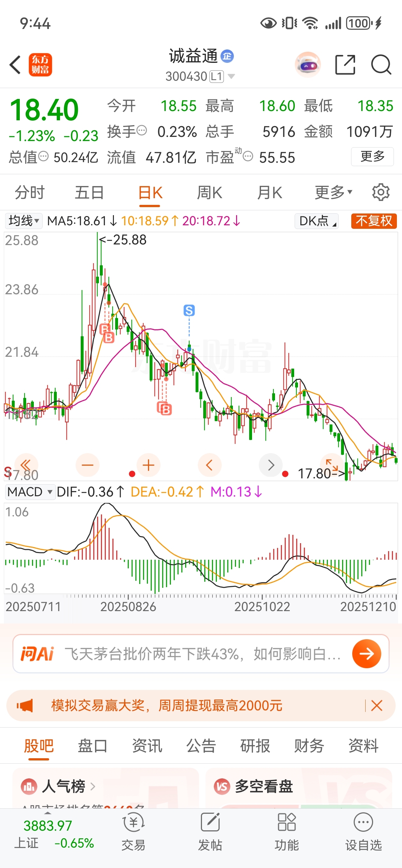Tap the 问AI question input bar

[201, 654]
